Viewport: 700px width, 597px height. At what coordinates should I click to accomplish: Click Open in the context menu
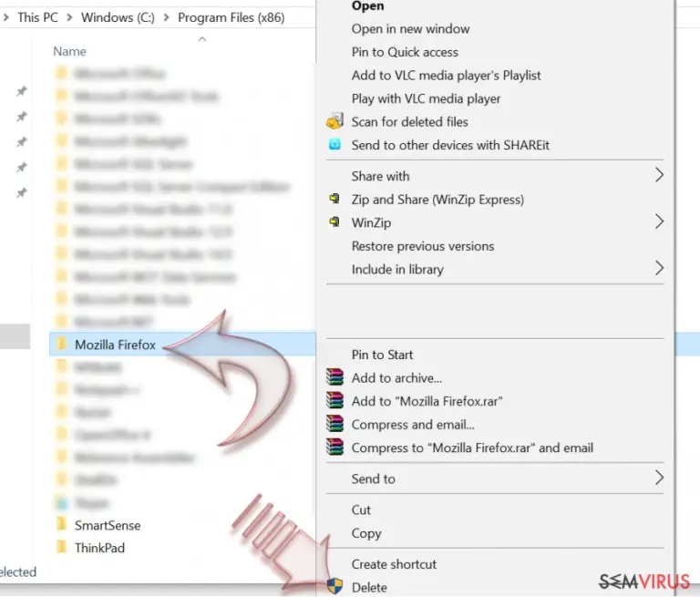coord(367,6)
